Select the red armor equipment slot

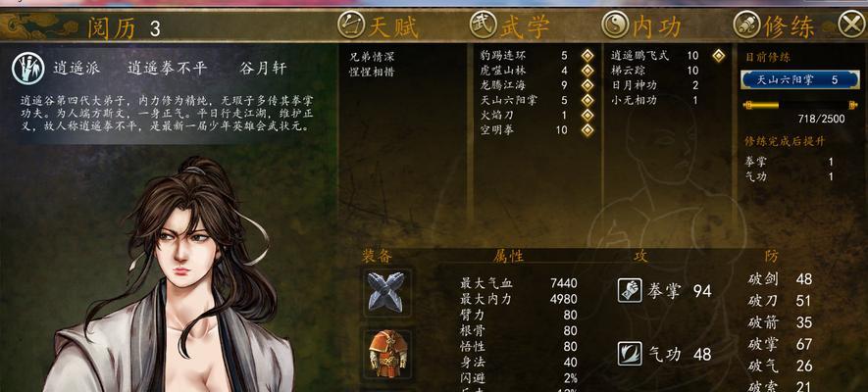click(x=387, y=354)
